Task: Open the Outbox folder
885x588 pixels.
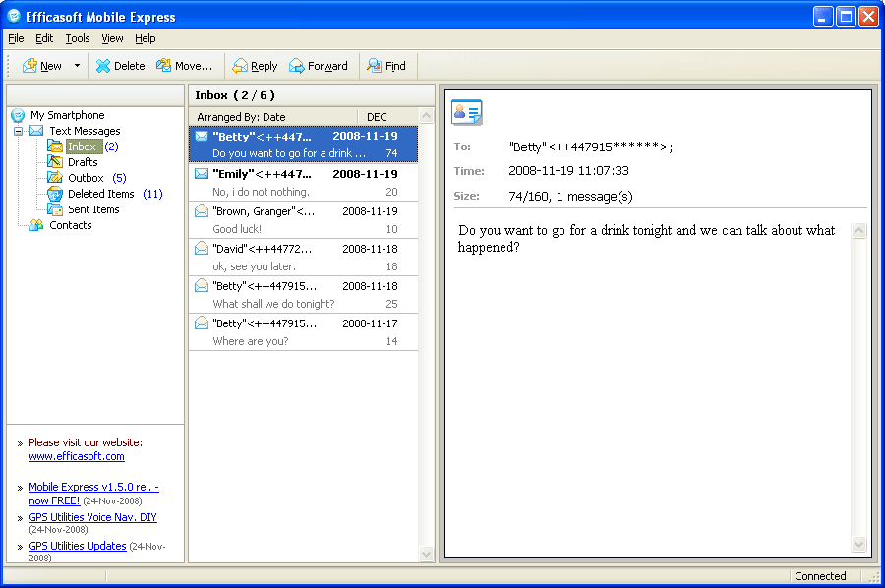Action: coord(86,178)
